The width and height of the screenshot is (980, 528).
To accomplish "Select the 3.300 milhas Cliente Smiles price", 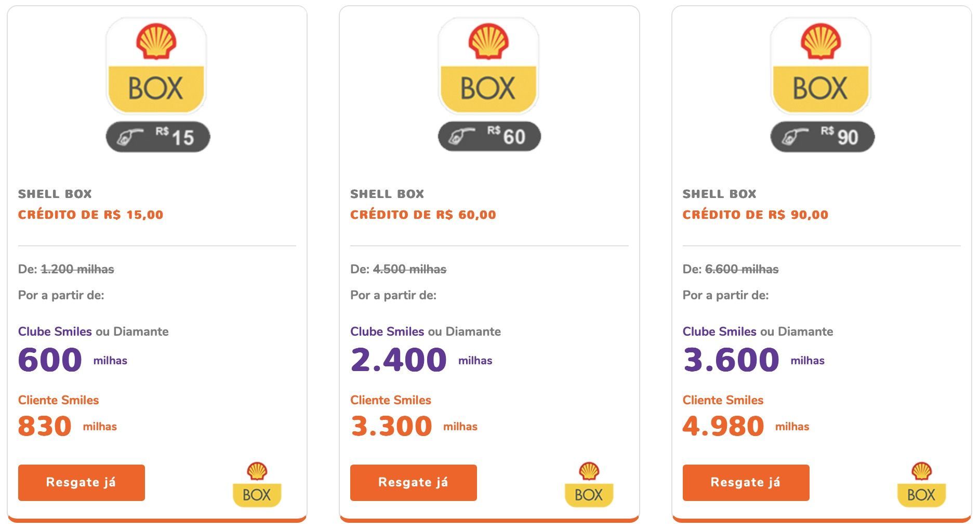I will point(414,426).
